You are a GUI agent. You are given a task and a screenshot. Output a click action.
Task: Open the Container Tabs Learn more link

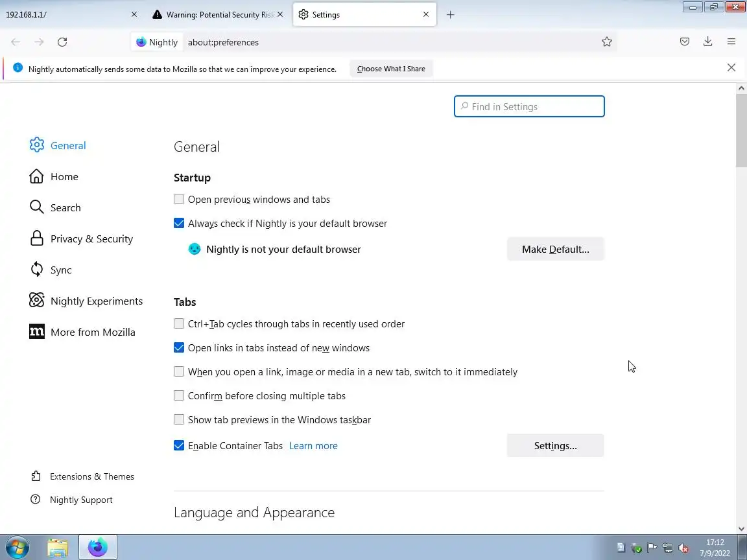tap(313, 446)
